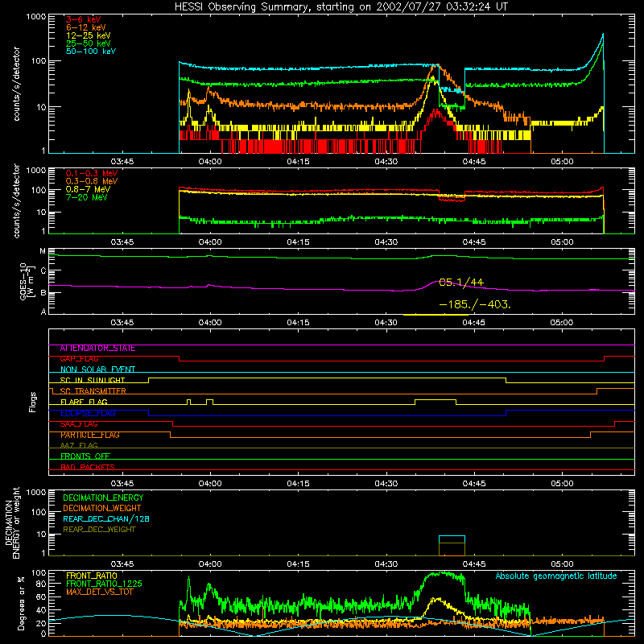
Task: Select the 12-25 keV legend label
Action: 89,35
